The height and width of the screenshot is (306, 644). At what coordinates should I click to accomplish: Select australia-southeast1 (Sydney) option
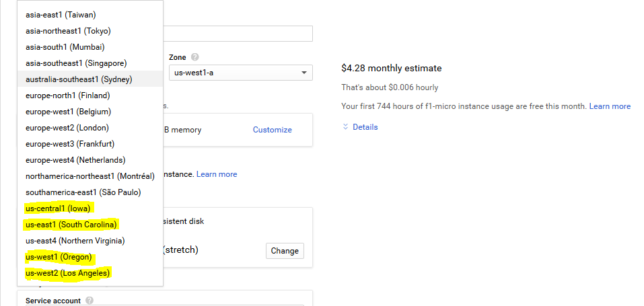tap(79, 79)
